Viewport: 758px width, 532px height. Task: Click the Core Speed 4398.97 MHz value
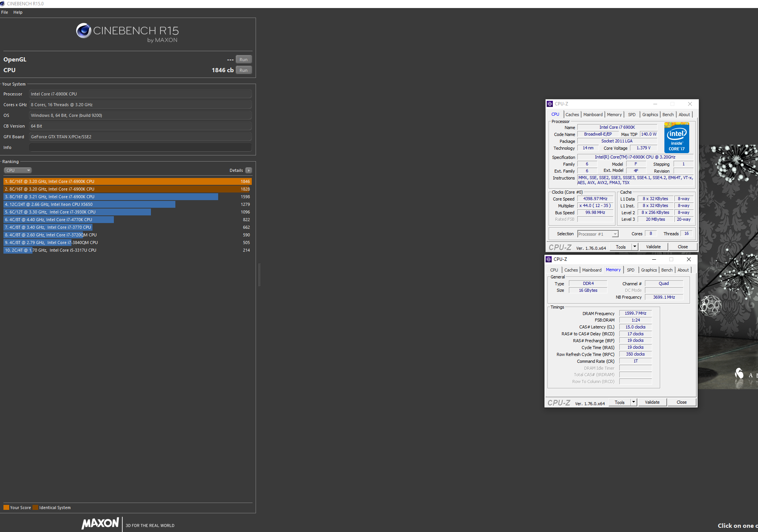[x=595, y=199]
